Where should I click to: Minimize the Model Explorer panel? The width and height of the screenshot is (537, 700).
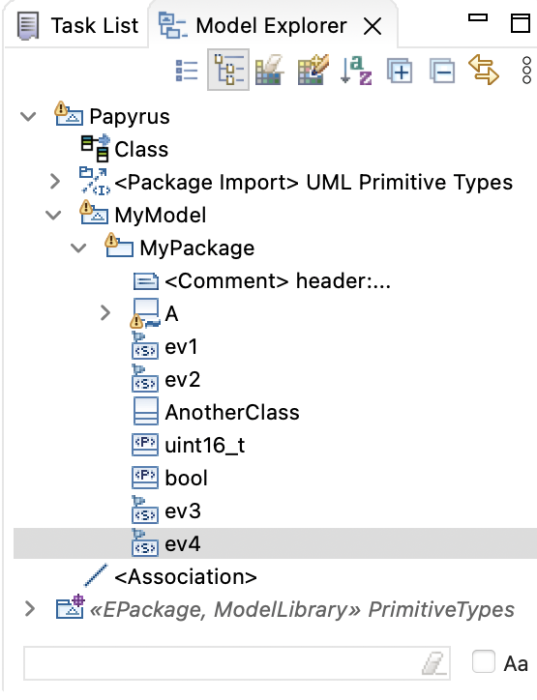[478, 18]
